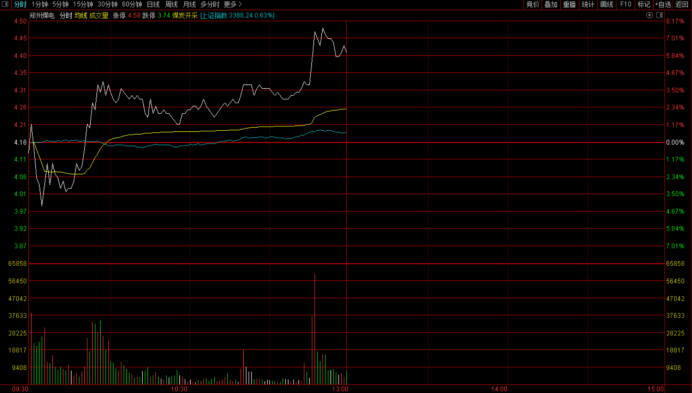
Task: Click the 09:30 time axis label
Action: pos(20,389)
